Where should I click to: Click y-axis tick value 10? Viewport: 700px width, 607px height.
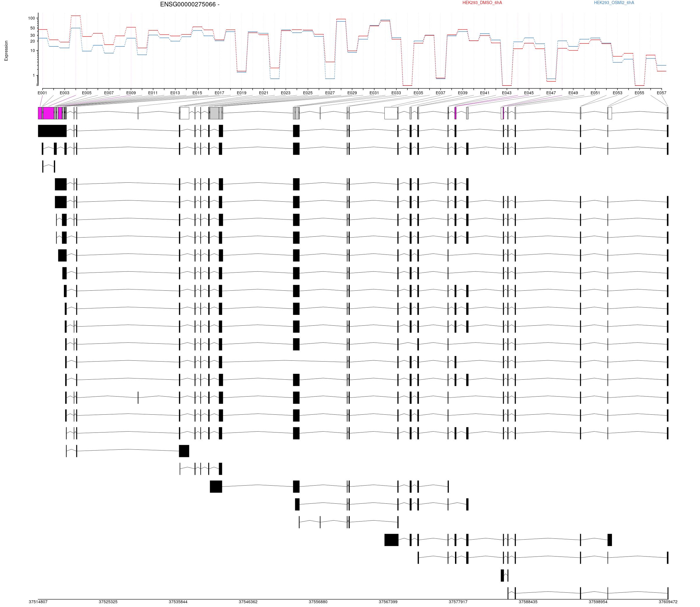(33, 51)
